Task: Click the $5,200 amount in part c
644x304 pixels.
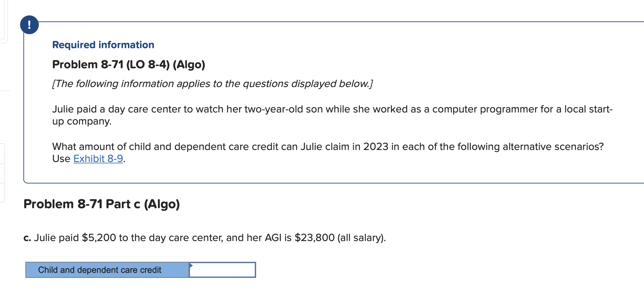Action: pos(98,238)
